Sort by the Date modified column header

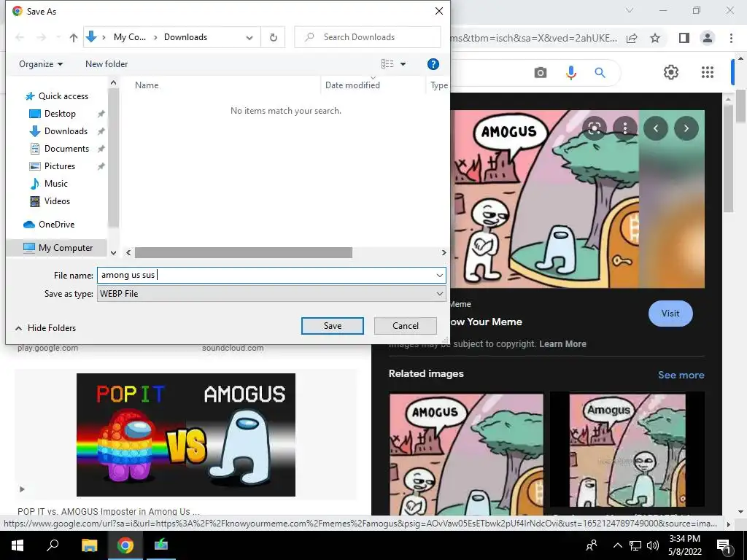[x=352, y=85]
